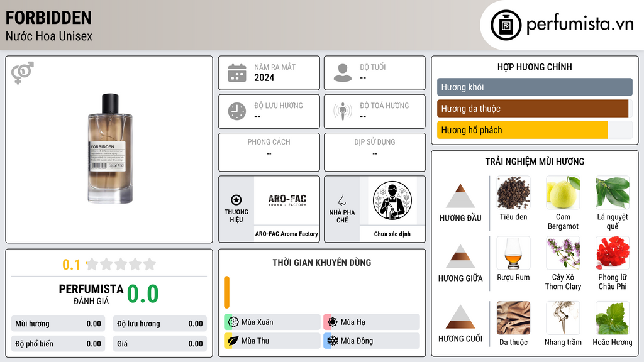This screenshot has height=362, width=644.
Task: Select the Cam Bergamot note image
Action: 563,192
